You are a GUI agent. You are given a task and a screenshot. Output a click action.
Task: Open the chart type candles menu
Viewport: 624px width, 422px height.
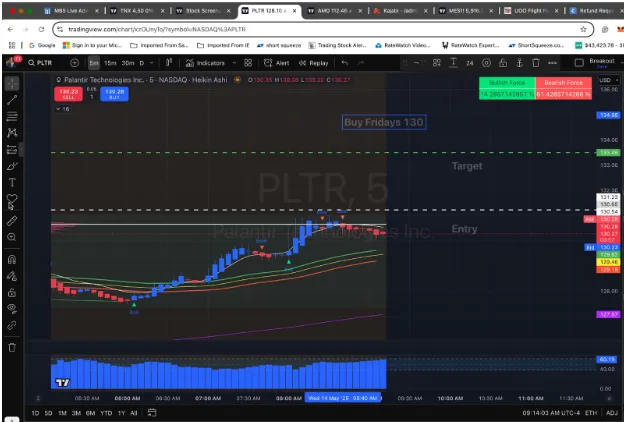pos(169,63)
